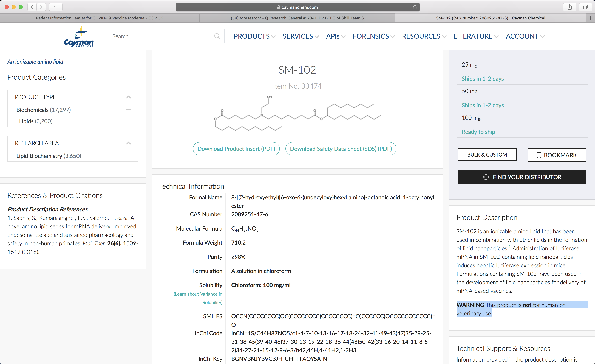The image size is (595, 364).
Task: Collapse the PRODUCT TYPE section chevron
Action: (x=128, y=97)
